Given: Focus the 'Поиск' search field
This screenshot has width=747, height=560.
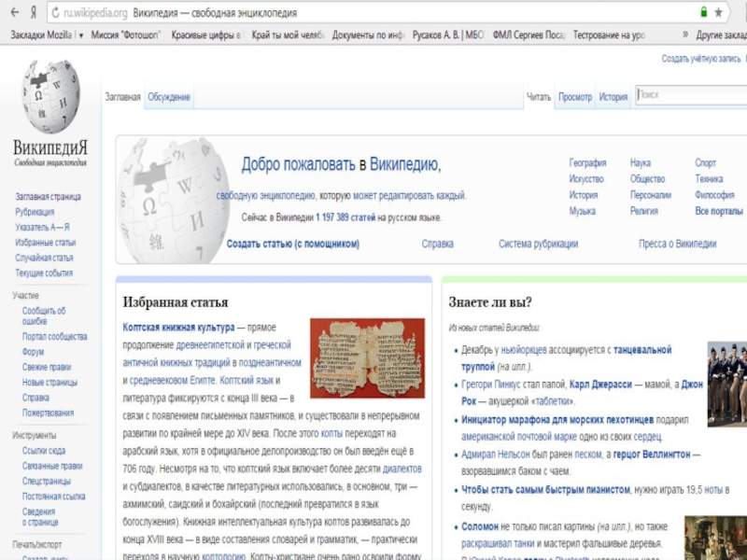Looking at the screenshot, I should pyautogui.click(x=691, y=95).
